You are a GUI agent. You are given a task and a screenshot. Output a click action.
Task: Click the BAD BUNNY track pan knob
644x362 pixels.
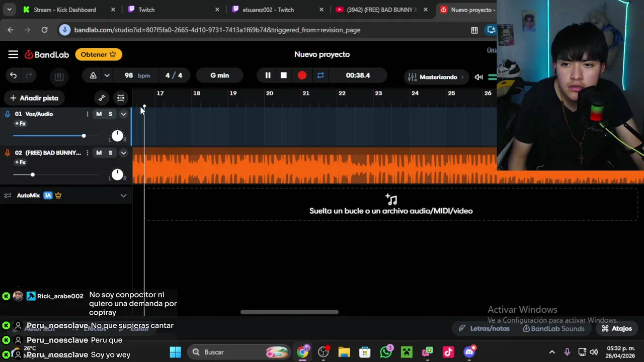[x=117, y=174]
